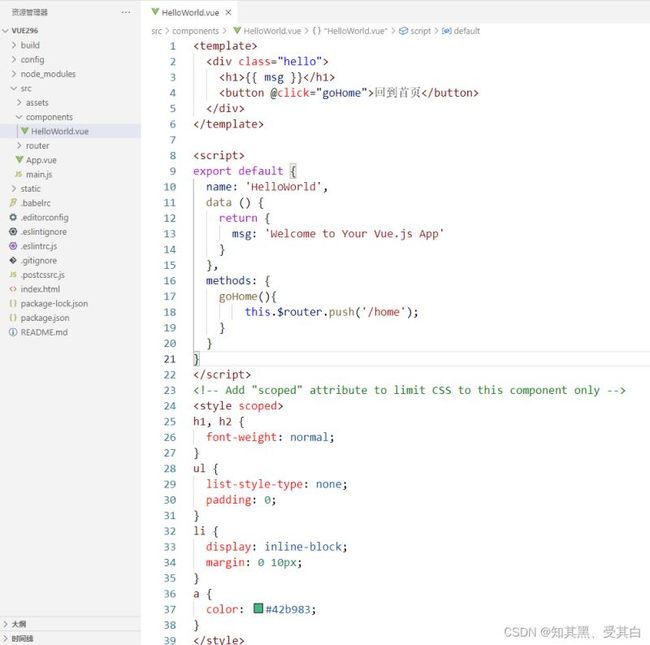Switch to the HelloWorld.vue tab
Viewport: 650px width, 645px height.
pyautogui.click(x=189, y=12)
